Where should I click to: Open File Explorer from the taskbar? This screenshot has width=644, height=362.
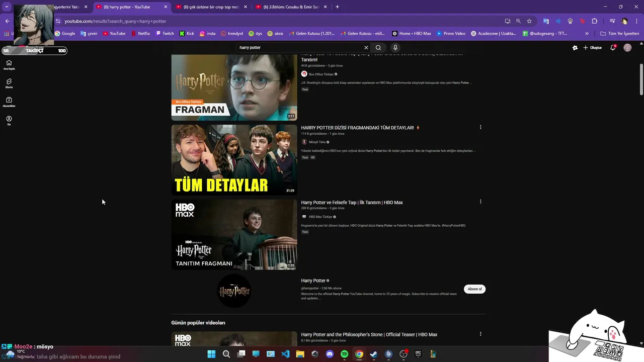tap(300, 354)
